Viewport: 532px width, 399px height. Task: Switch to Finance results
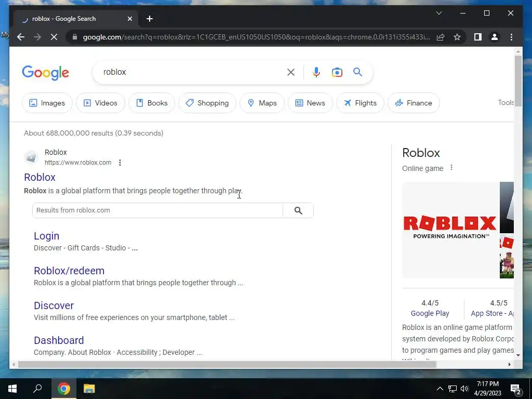[414, 103]
